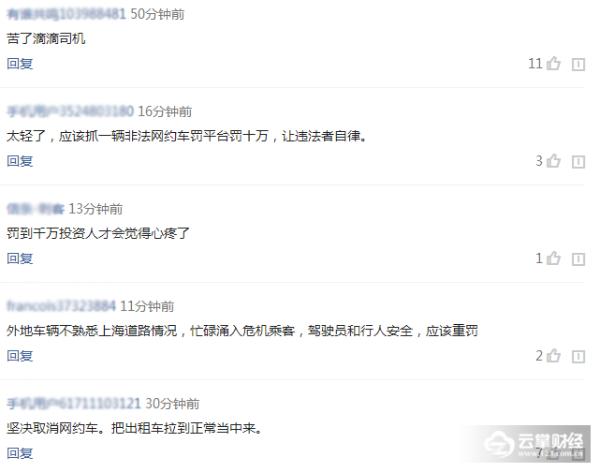Reply to the 苦了滴滴司机 comment

point(20,63)
